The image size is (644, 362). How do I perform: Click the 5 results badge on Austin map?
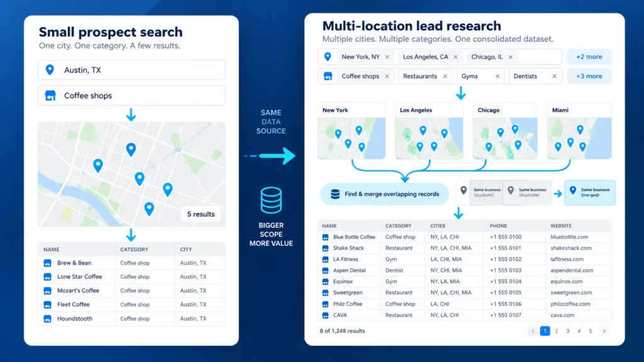[201, 214]
